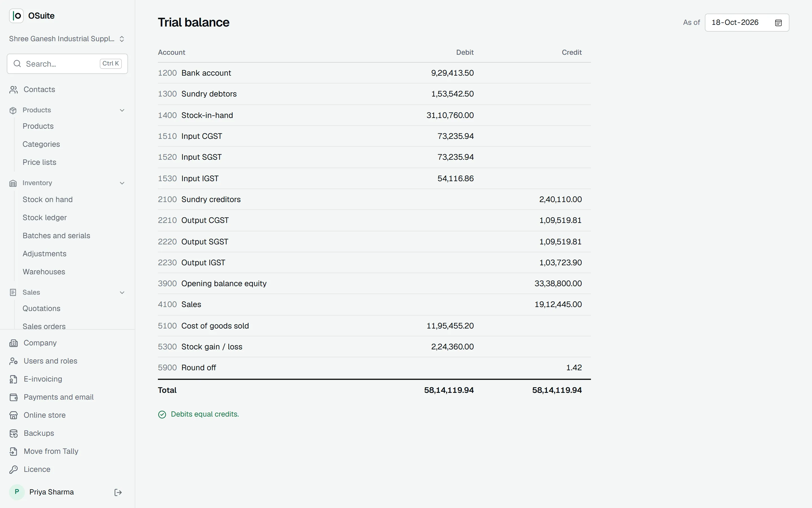
Task: Open Batches and serials
Action: click(56, 236)
